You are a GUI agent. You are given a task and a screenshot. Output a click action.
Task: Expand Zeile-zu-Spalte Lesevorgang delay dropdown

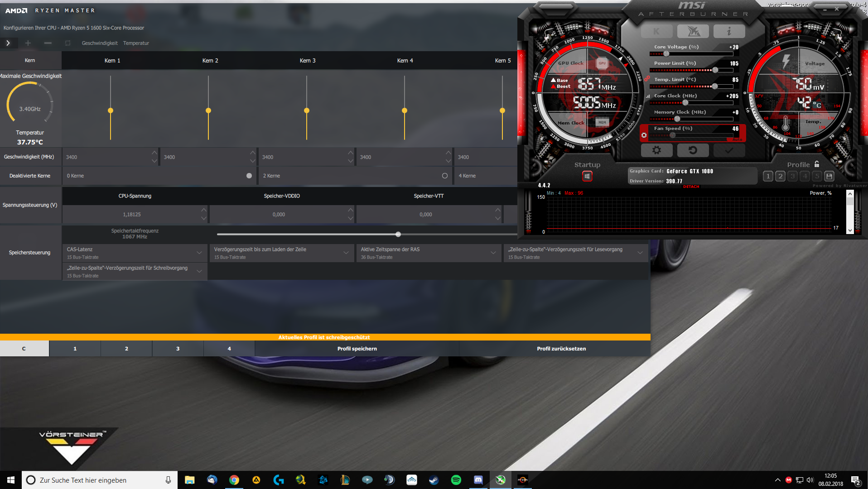640,253
